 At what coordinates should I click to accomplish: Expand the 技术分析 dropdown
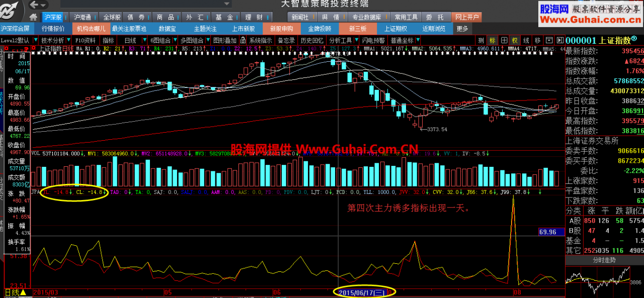[x=68, y=40]
